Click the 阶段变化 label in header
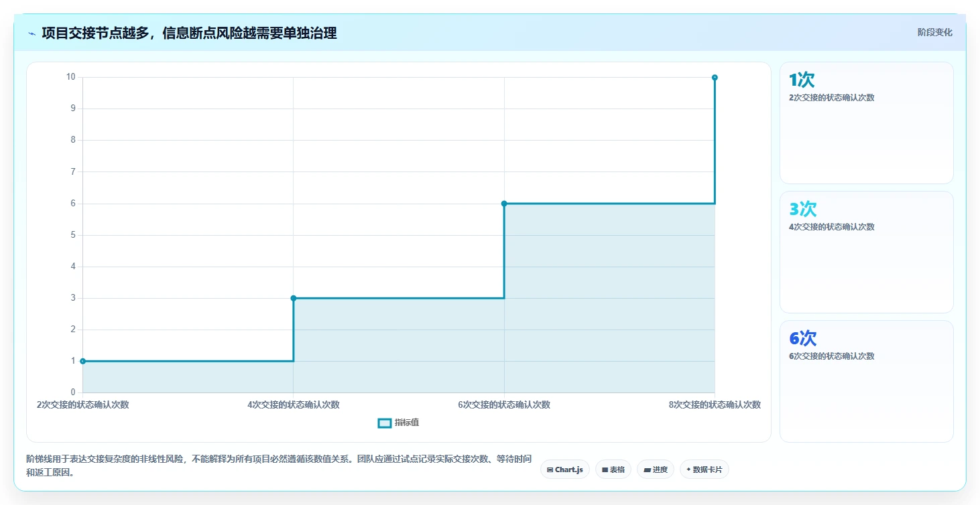The image size is (980, 505). coord(934,33)
